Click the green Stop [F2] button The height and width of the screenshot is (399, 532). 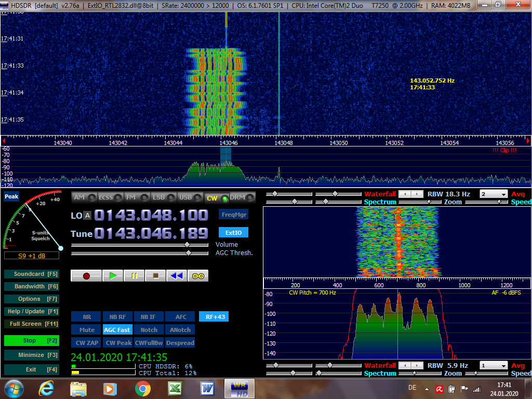tap(32, 340)
